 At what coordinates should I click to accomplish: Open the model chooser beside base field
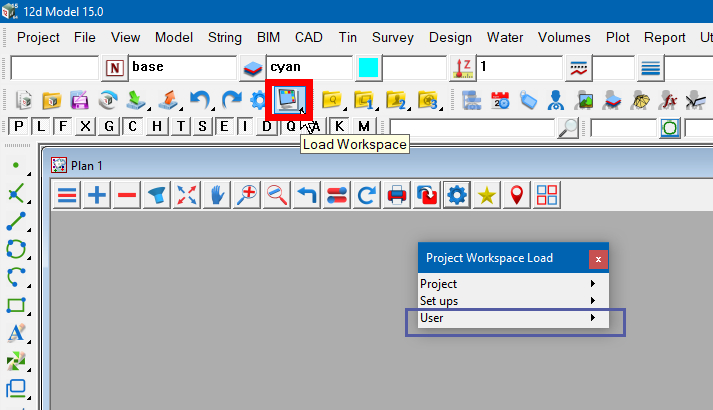252,68
